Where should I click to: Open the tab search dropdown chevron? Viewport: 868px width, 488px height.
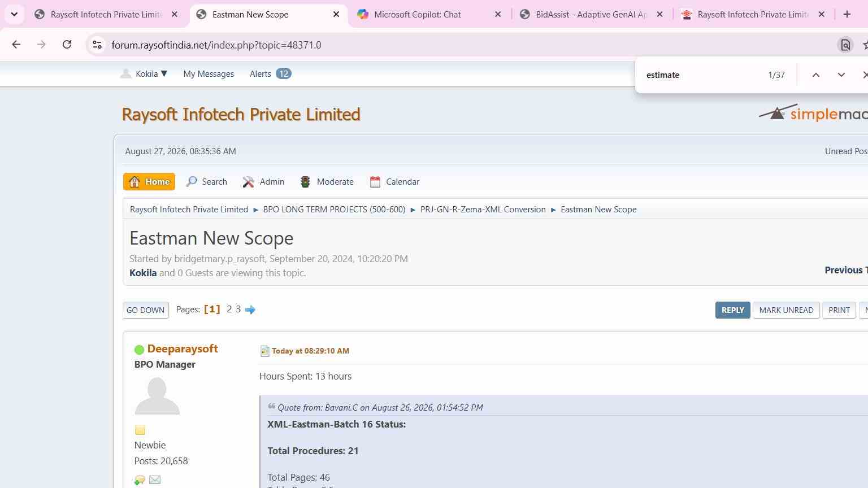click(x=14, y=14)
